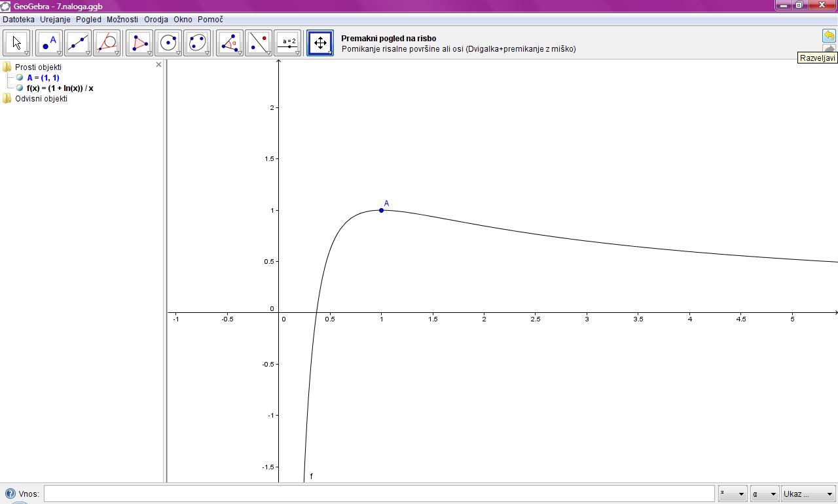Open the Datoteka menu
The image size is (838, 504).
18,20
